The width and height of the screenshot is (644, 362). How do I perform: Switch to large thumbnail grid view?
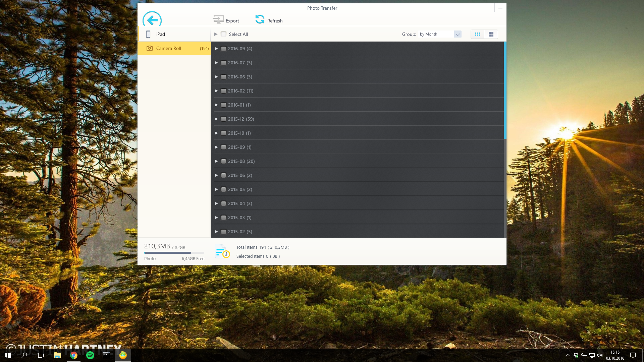tap(491, 34)
